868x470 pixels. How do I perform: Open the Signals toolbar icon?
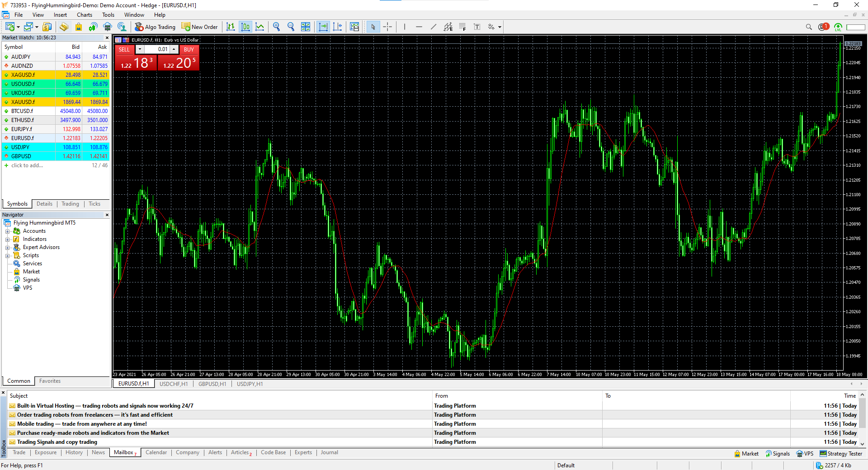[93, 27]
